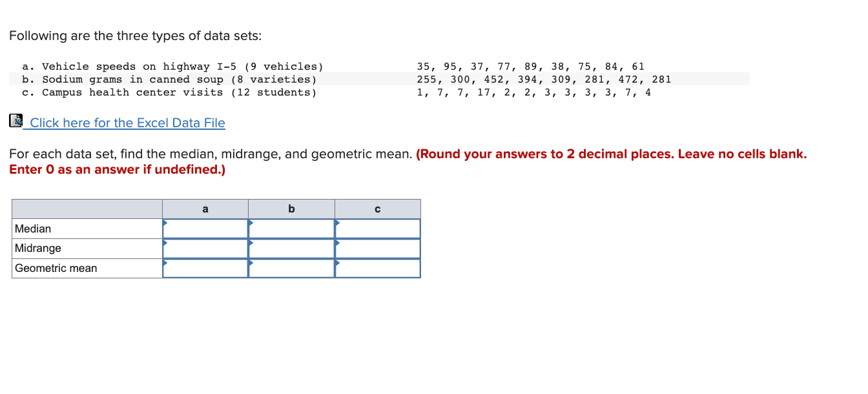
Task: Select the Midrange input box for column c
Action: [378, 248]
